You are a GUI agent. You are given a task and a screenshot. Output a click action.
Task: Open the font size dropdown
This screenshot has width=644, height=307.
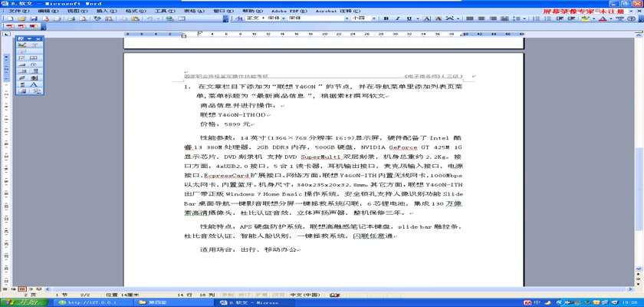[374, 18]
